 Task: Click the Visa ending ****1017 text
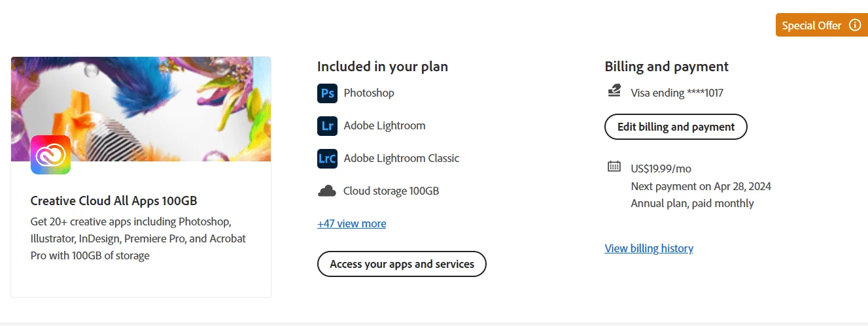tap(677, 93)
